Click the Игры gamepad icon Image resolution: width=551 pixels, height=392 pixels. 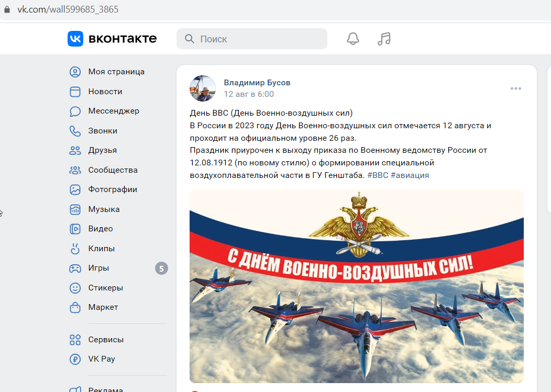75,268
